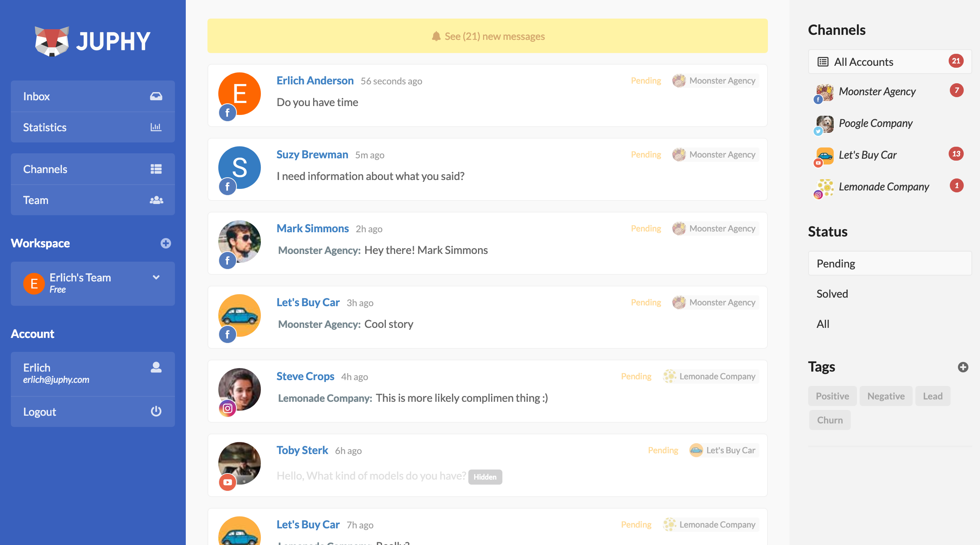Viewport: 980px width, 545px height.
Task: Open Erlich Anderson's conversation name link
Action: coord(315,81)
